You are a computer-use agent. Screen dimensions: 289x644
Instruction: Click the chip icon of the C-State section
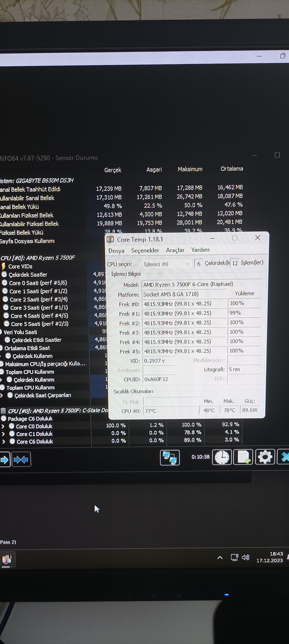3,411
